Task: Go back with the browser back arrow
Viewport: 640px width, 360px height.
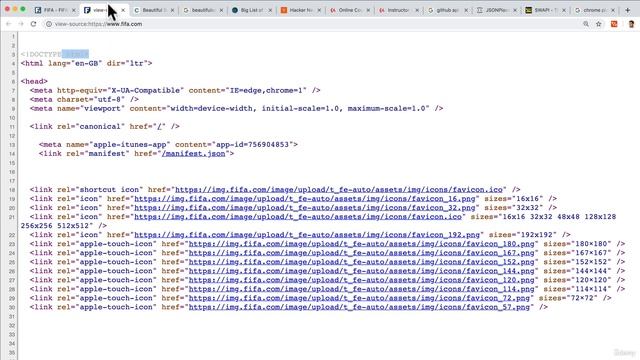Action: click(x=9, y=24)
